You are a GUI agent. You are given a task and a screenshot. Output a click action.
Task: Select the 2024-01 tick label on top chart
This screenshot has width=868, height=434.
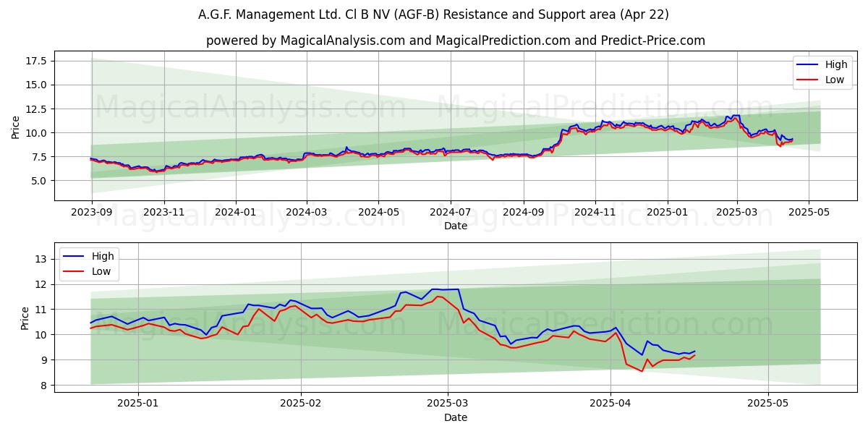[236, 212]
